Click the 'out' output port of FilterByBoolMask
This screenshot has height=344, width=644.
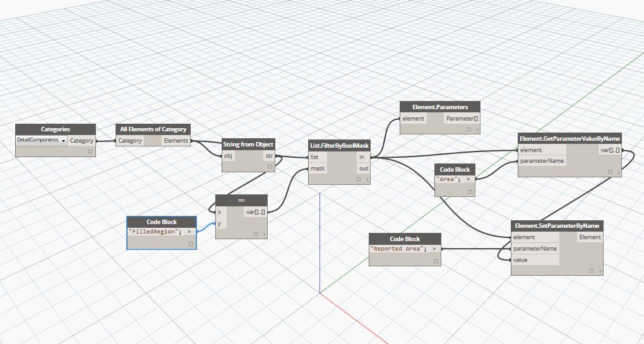click(364, 169)
